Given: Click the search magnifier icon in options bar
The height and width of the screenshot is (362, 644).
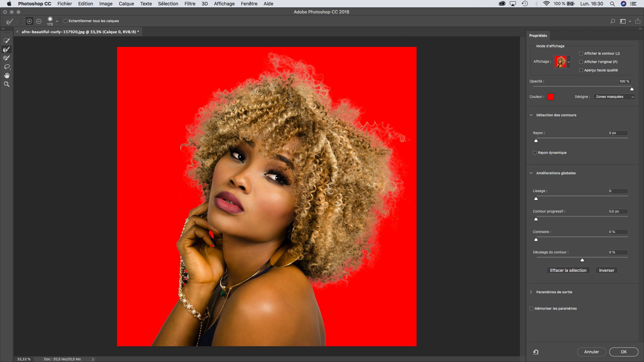Looking at the screenshot, I should pyautogui.click(x=613, y=21).
